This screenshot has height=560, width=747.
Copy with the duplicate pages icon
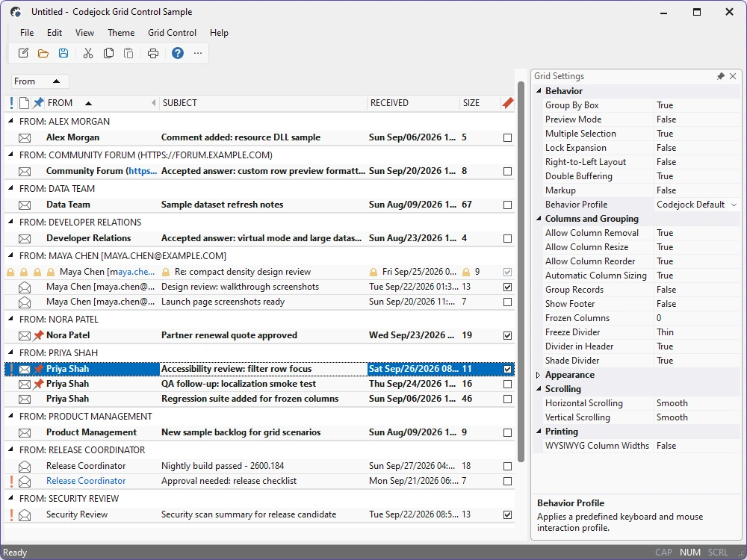(108, 53)
